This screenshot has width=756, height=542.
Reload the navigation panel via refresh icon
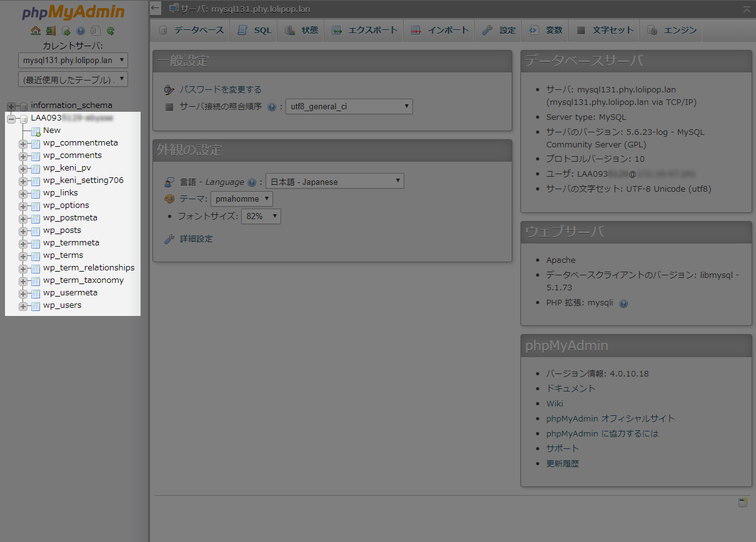pos(111,31)
